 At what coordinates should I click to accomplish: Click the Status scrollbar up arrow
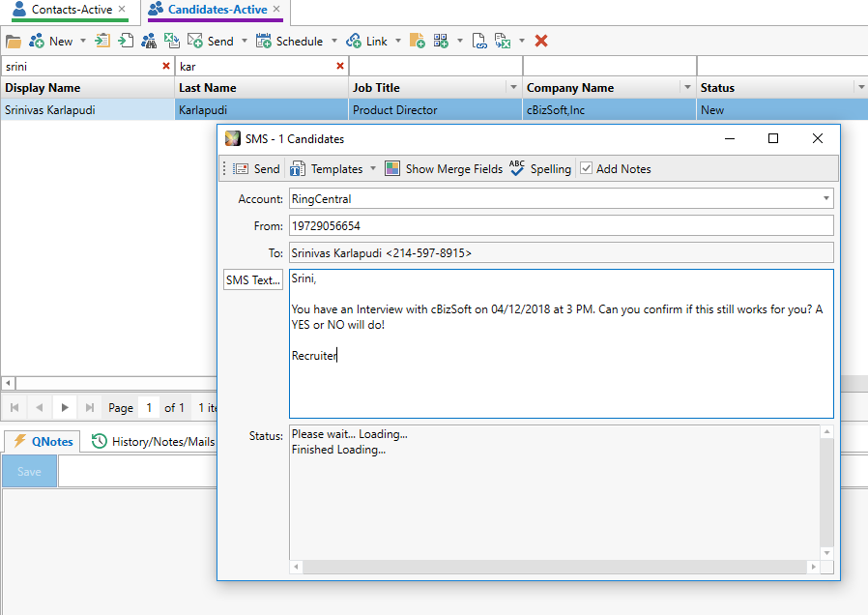[x=826, y=431]
